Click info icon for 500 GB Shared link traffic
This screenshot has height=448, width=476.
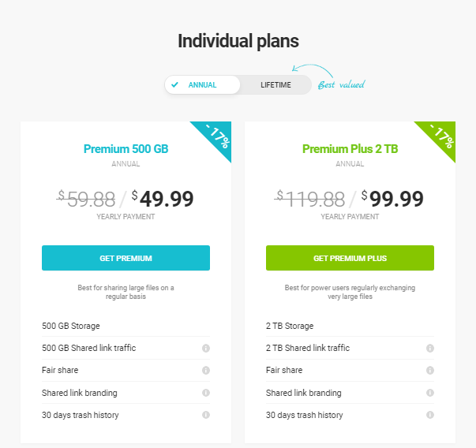tap(206, 348)
